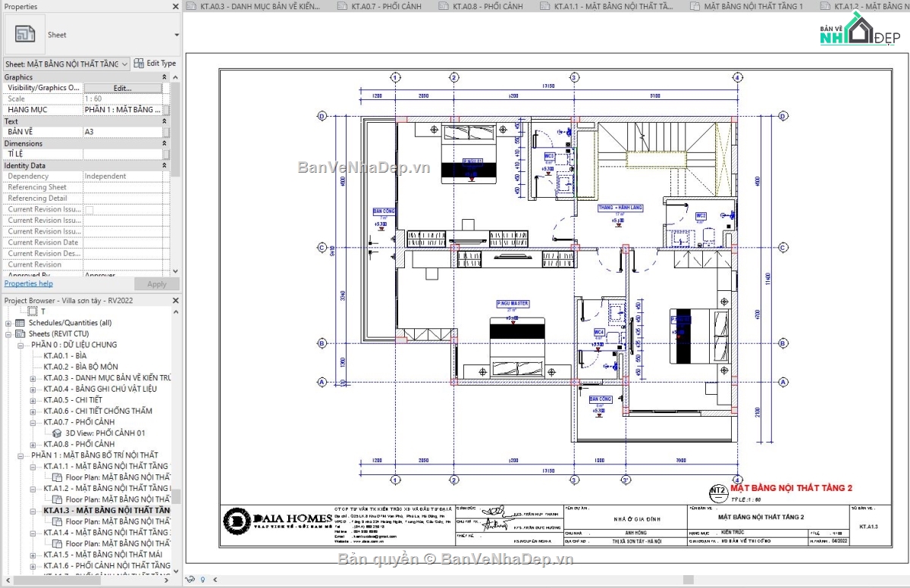Click the DAIA HOMES logo in title block
Image resolution: width=910 pixels, height=588 pixels.
278,520
